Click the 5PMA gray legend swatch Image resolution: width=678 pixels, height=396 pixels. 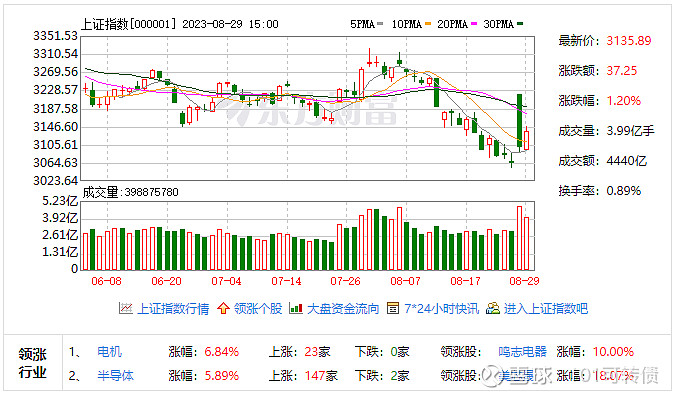(380, 24)
